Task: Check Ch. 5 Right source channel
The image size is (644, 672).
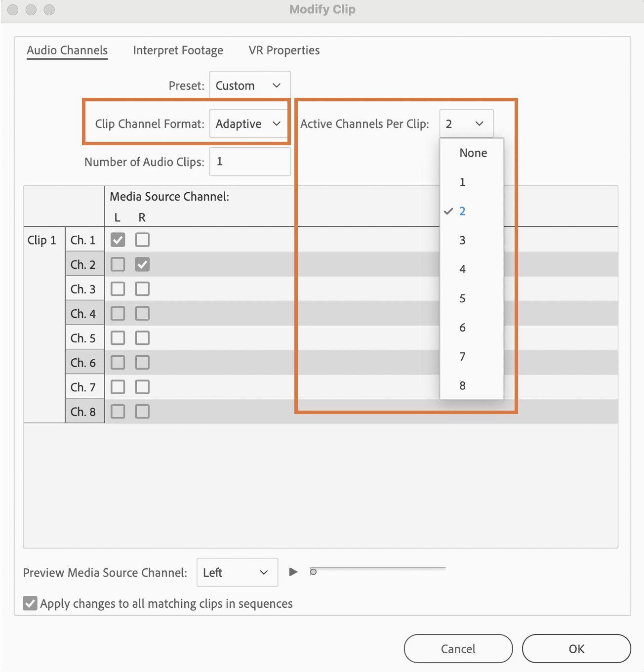Action: coord(142,338)
